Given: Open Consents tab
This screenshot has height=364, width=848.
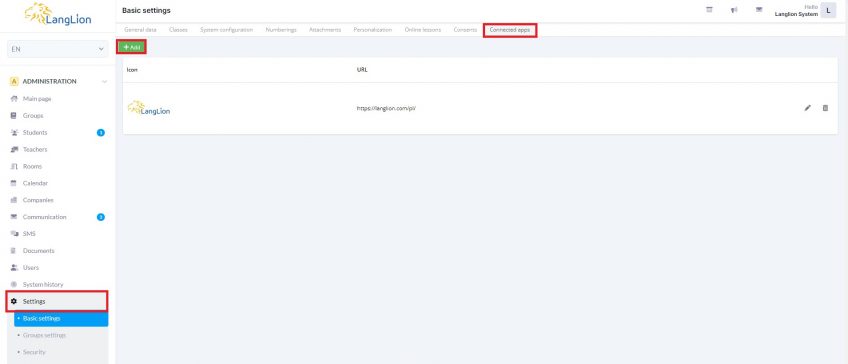Looking at the screenshot, I should (465, 30).
